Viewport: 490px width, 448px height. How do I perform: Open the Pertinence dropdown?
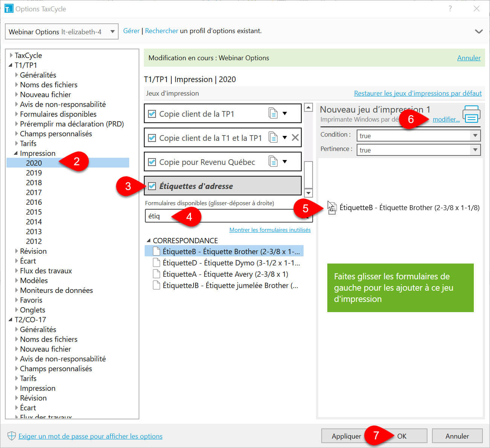(418, 150)
